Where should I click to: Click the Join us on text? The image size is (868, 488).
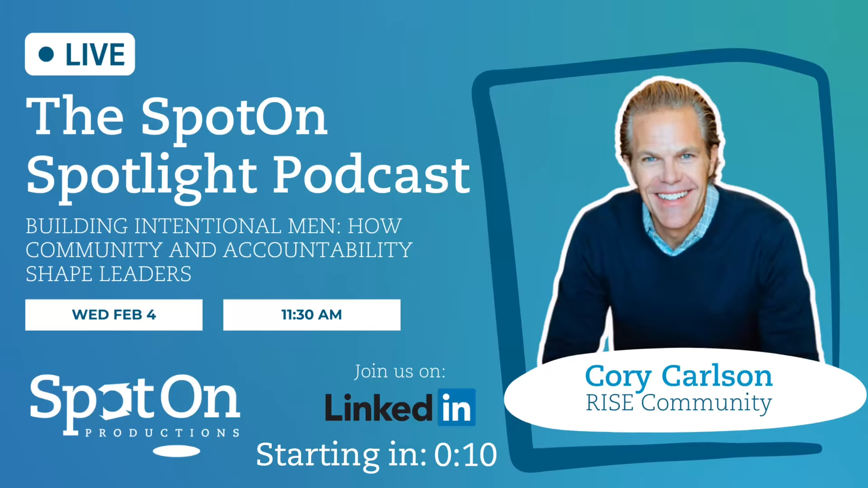[x=400, y=371]
